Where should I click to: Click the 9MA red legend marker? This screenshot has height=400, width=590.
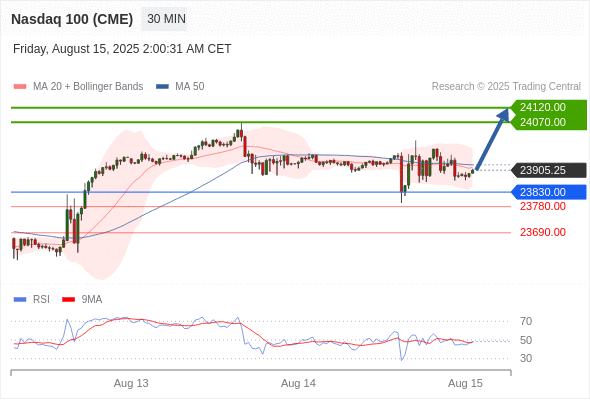68,300
